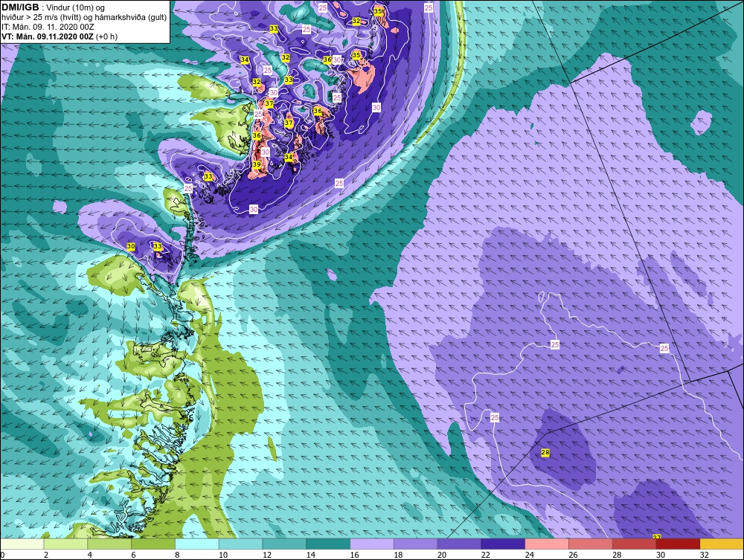Click the olive green 6–8 m/s legend swatch
The image size is (744, 560).
click(x=153, y=544)
